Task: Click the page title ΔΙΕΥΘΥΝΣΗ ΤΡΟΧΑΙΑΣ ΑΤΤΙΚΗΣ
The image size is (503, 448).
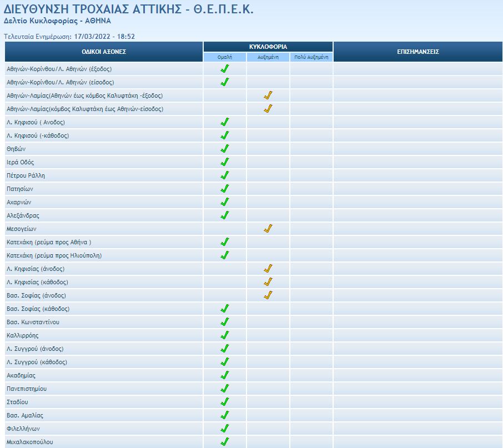Action: pos(128,9)
